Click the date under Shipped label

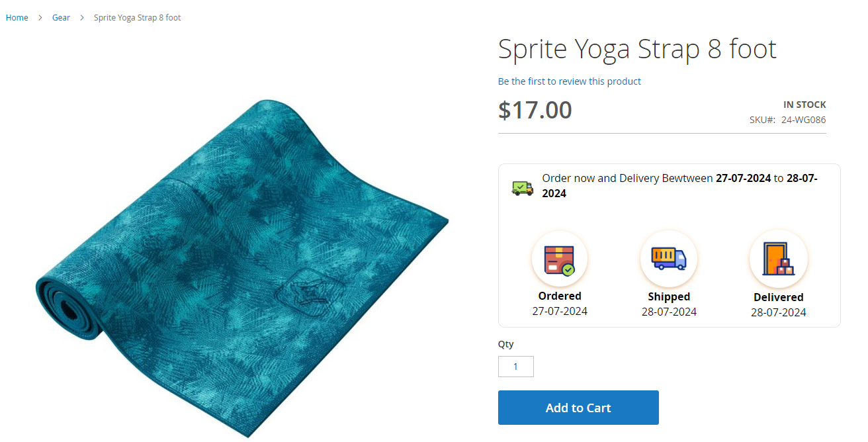669,312
